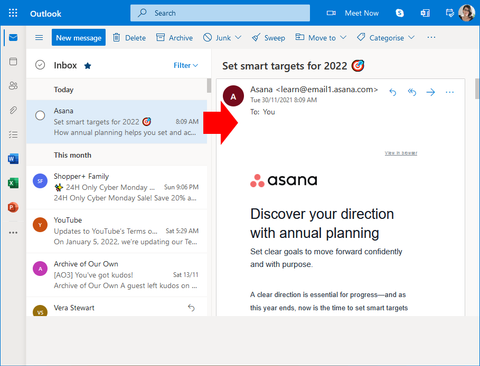Click the reading pane scrollbar

click(x=477, y=88)
